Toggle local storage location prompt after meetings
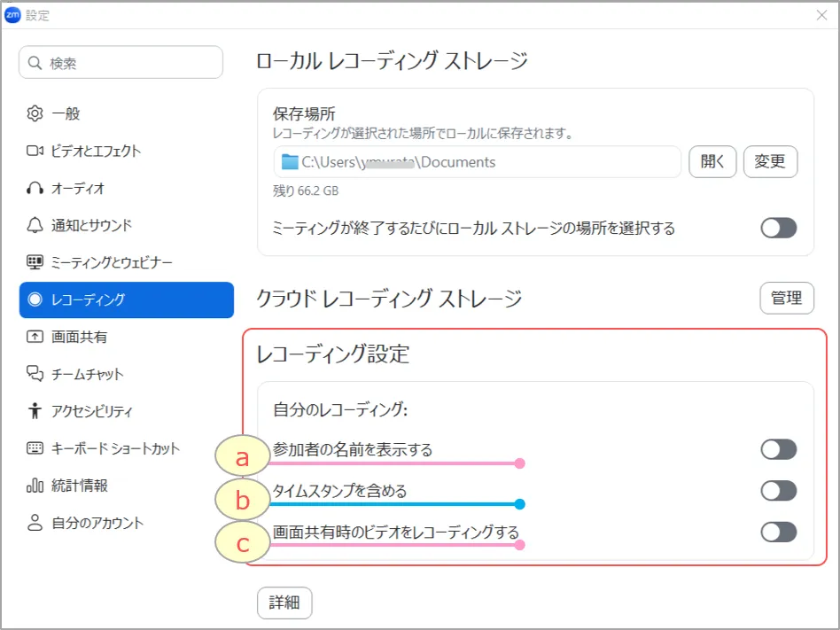This screenshot has height=630, width=840. point(778,228)
